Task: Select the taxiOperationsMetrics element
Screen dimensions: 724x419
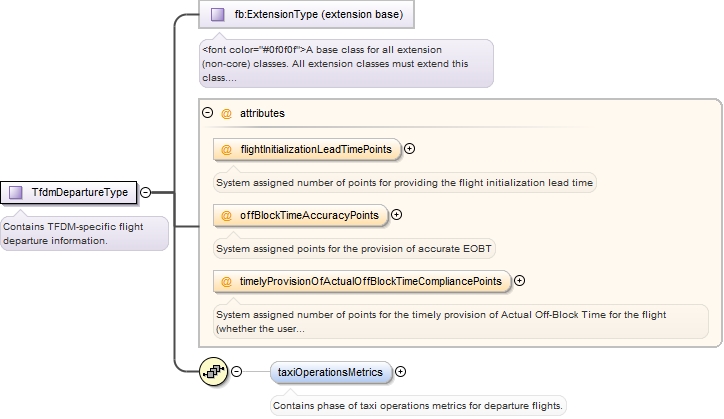Action: click(331, 372)
